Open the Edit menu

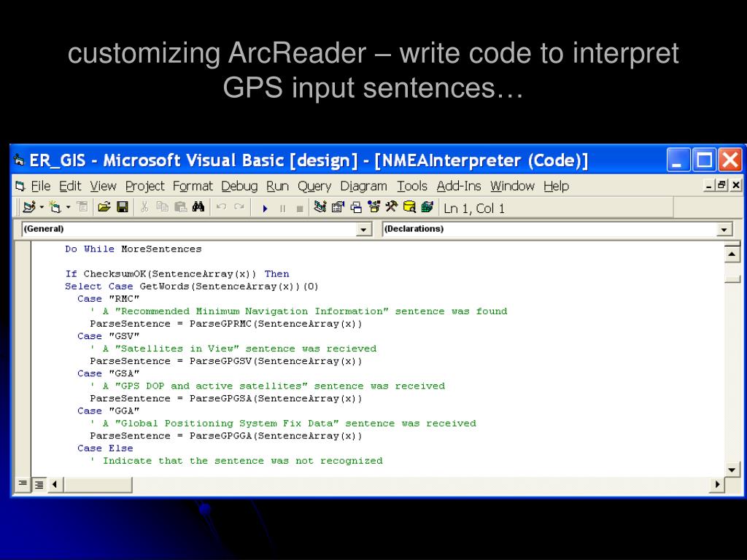[x=71, y=186]
